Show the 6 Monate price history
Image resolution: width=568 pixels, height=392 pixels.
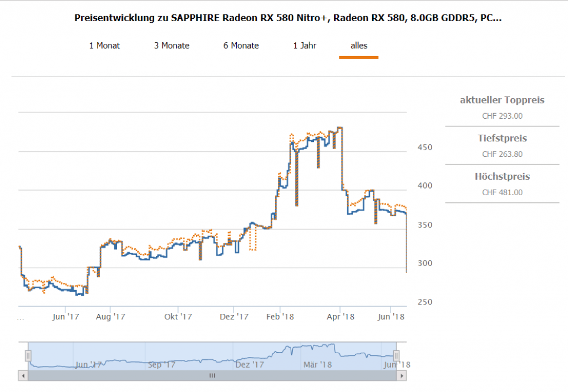[x=241, y=45]
